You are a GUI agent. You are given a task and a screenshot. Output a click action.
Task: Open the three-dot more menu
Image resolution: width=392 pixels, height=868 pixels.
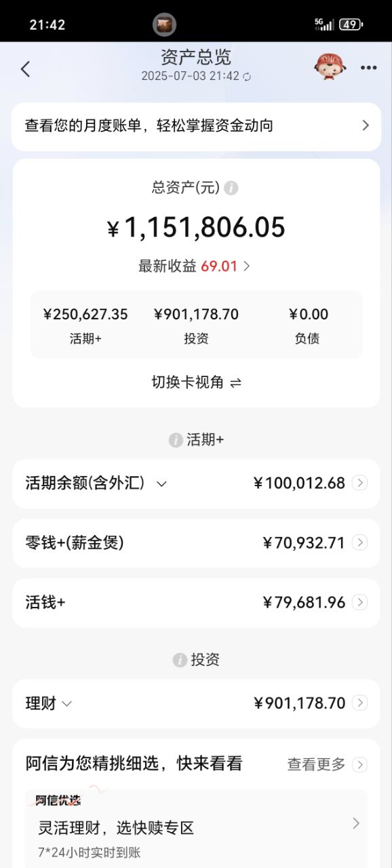point(368,68)
